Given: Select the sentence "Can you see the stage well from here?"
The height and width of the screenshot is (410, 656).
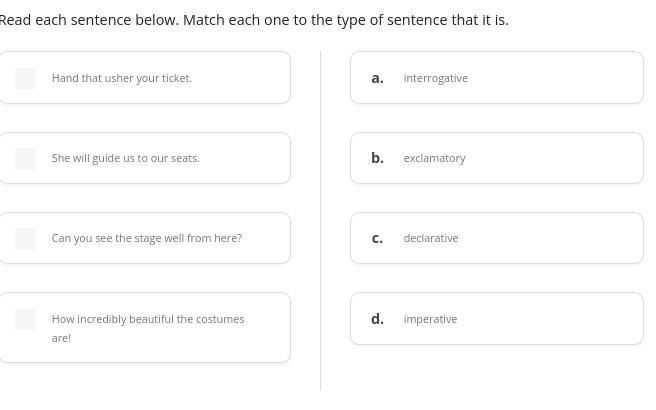Looking at the screenshot, I should [x=147, y=238].
